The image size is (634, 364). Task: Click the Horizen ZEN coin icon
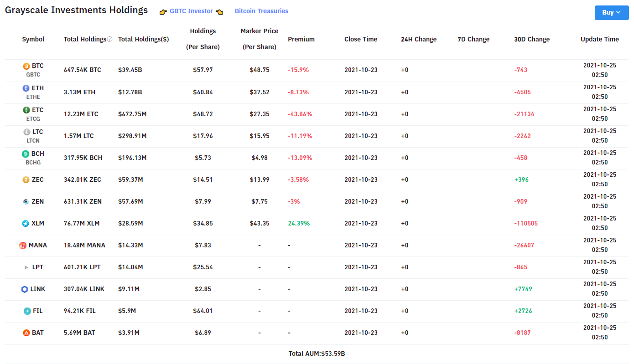click(x=26, y=201)
